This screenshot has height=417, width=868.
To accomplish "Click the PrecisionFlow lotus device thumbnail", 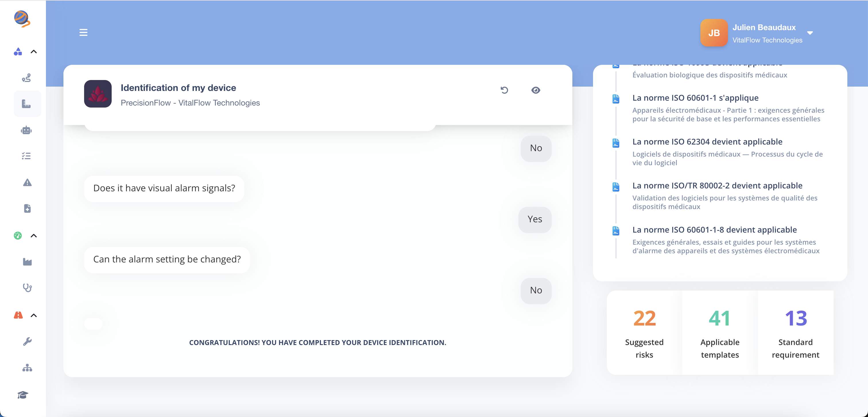I will pos(98,93).
